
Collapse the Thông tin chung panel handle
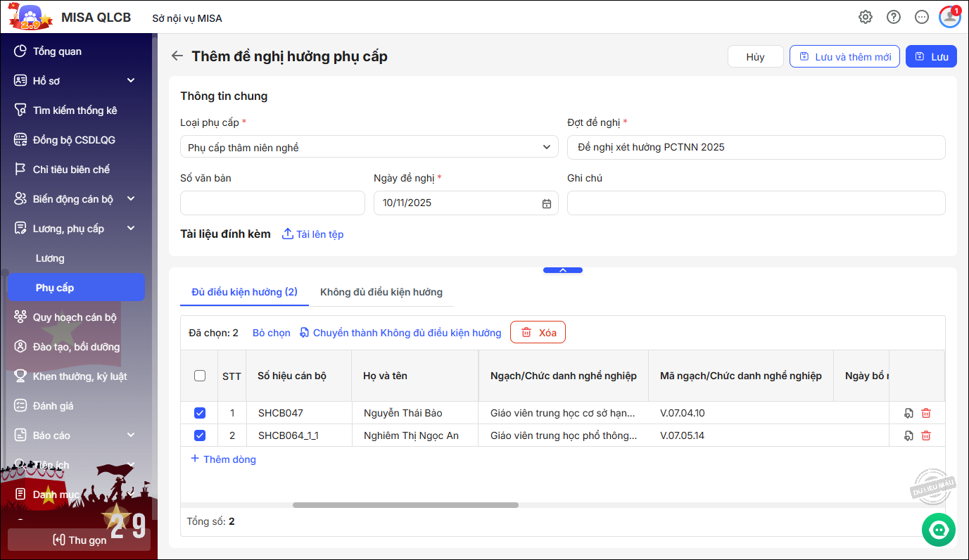click(x=562, y=270)
